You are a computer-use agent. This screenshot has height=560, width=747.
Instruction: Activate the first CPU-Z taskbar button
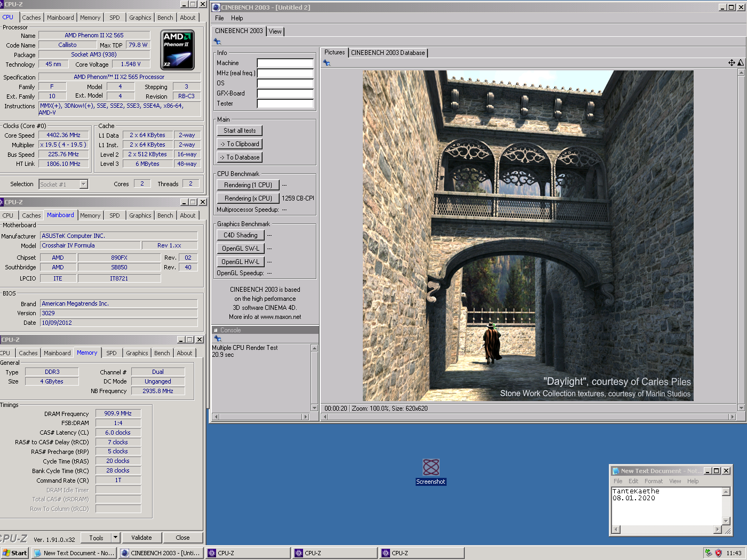coord(248,553)
